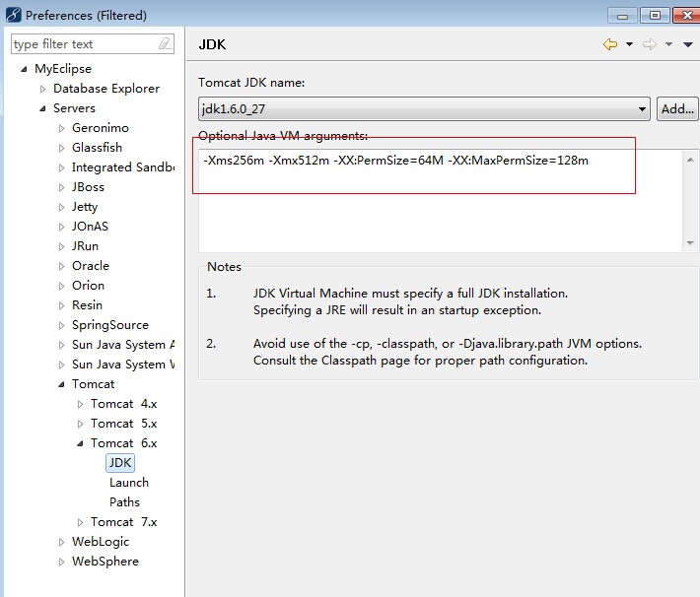Click inside the VM arguments text area
Screen dimensions: 700x597
pyautogui.click(x=440, y=201)
